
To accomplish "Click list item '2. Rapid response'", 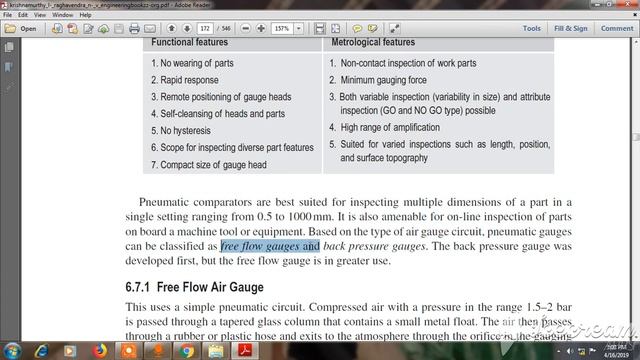I will click(x=184, y=80).
